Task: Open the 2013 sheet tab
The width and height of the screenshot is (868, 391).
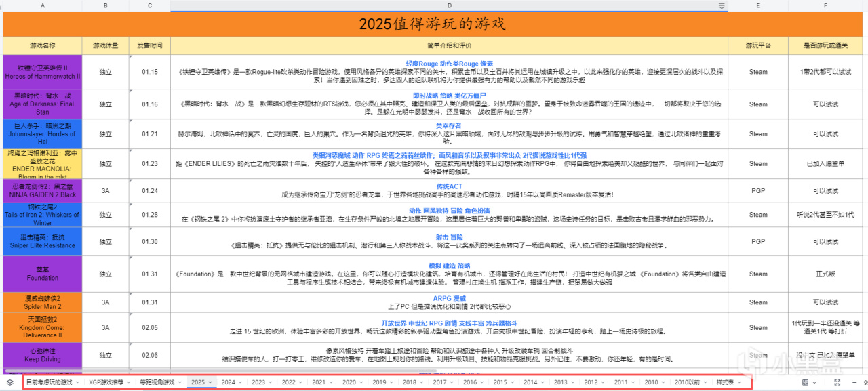Action: [x=560, y=382]
